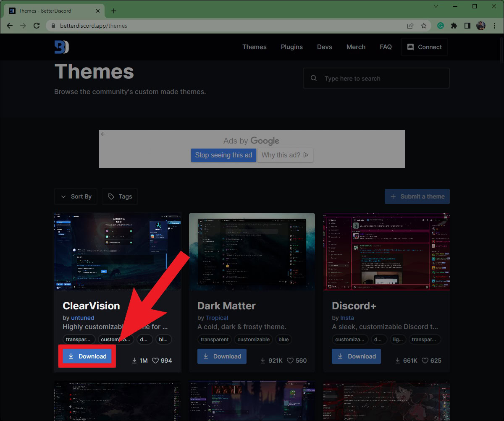Open author link Tropical

click(x=217, y=318)
